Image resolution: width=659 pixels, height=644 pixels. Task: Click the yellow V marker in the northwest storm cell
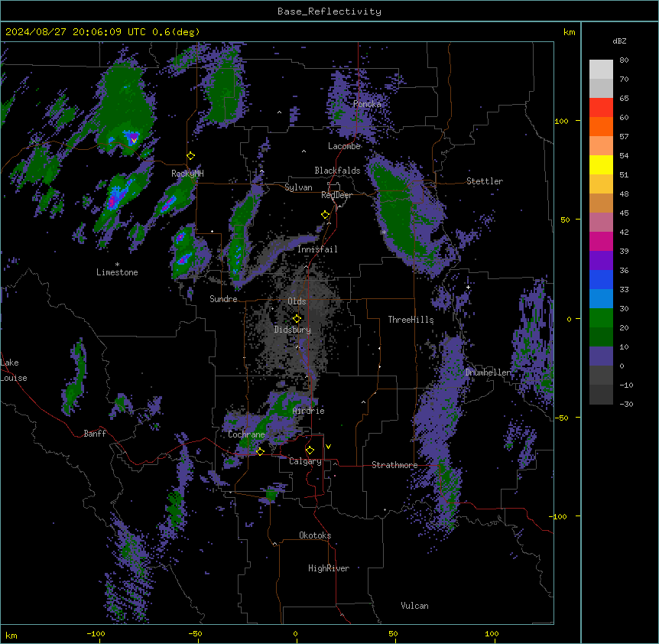coord(134,141)
